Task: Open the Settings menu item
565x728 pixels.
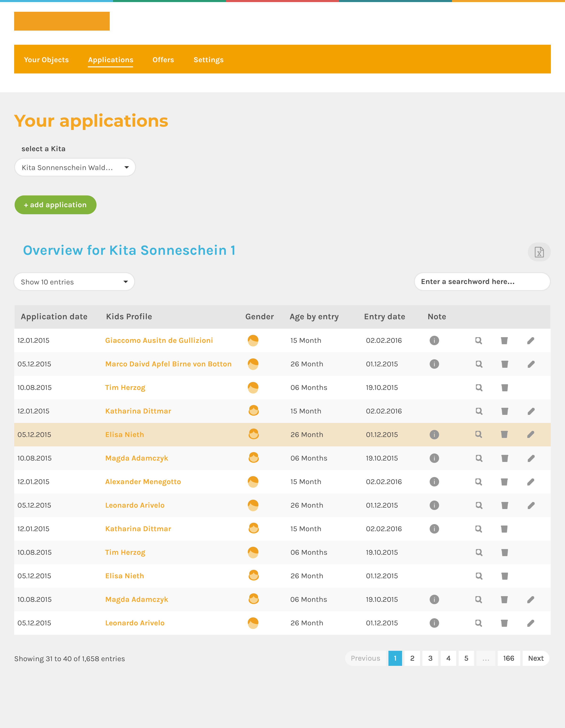Action: (x=208, y=60)
